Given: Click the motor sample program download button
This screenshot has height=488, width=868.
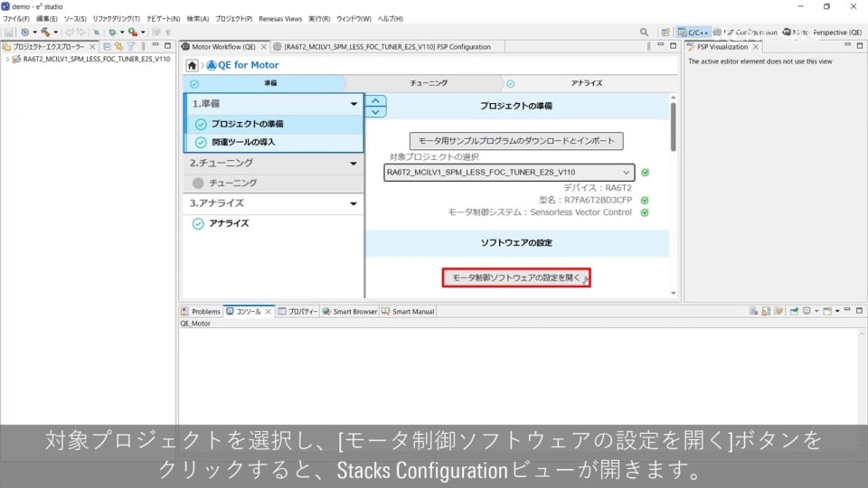Looking at the screenshot, I should click(x=516, y=141).
